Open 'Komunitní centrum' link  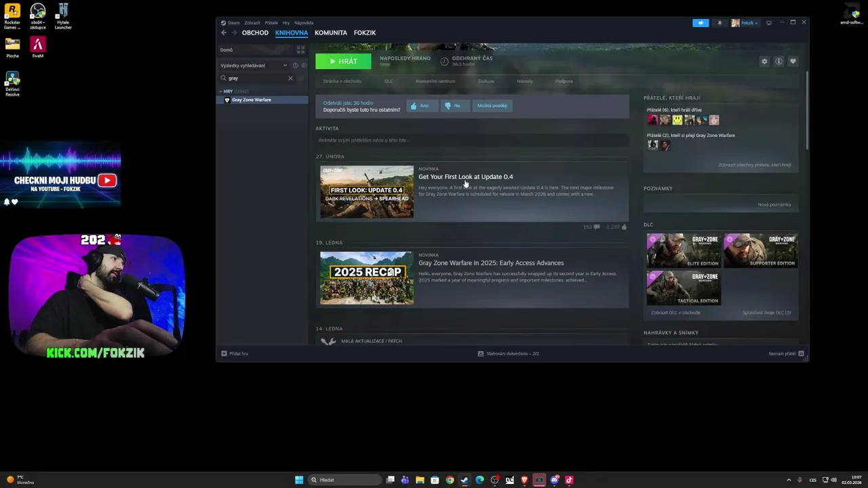(x=435, y=81)
